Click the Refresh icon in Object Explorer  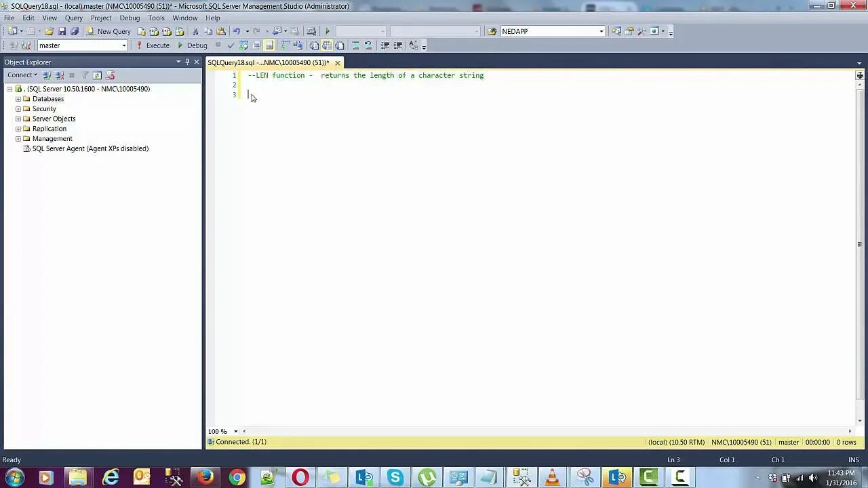(97, 75)
